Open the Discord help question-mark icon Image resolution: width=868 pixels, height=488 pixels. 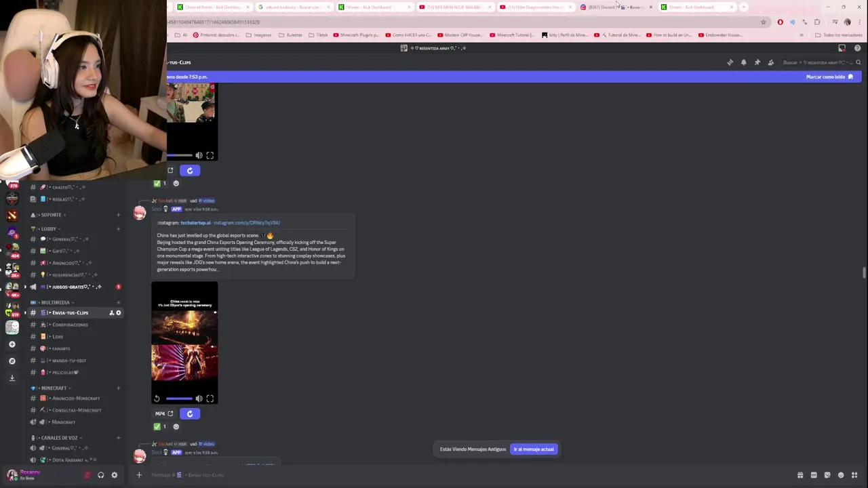[857, 48]
